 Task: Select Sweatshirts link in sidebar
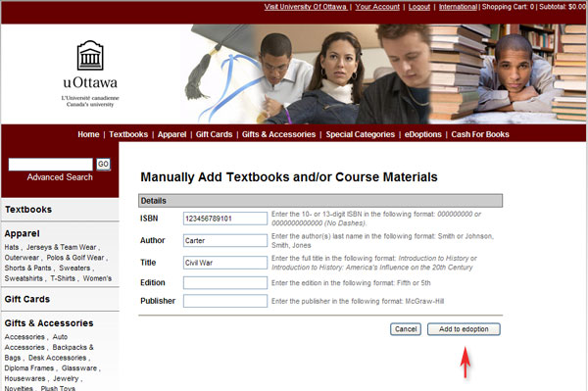(24, 278)
